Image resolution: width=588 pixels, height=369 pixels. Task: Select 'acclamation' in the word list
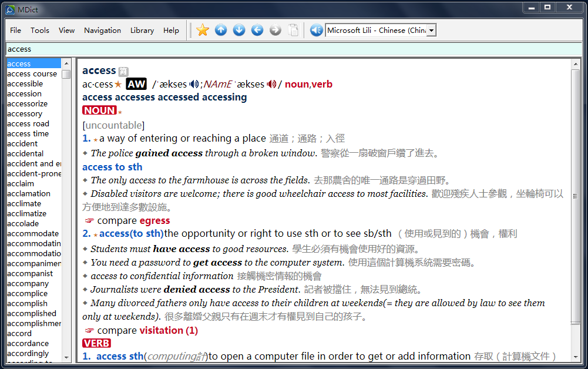[x=29, y=193]
